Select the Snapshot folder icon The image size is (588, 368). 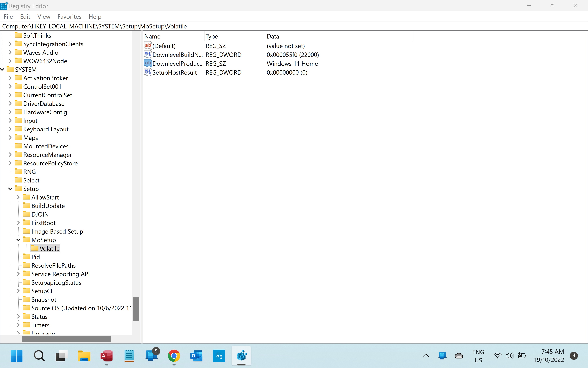(27, 299)
